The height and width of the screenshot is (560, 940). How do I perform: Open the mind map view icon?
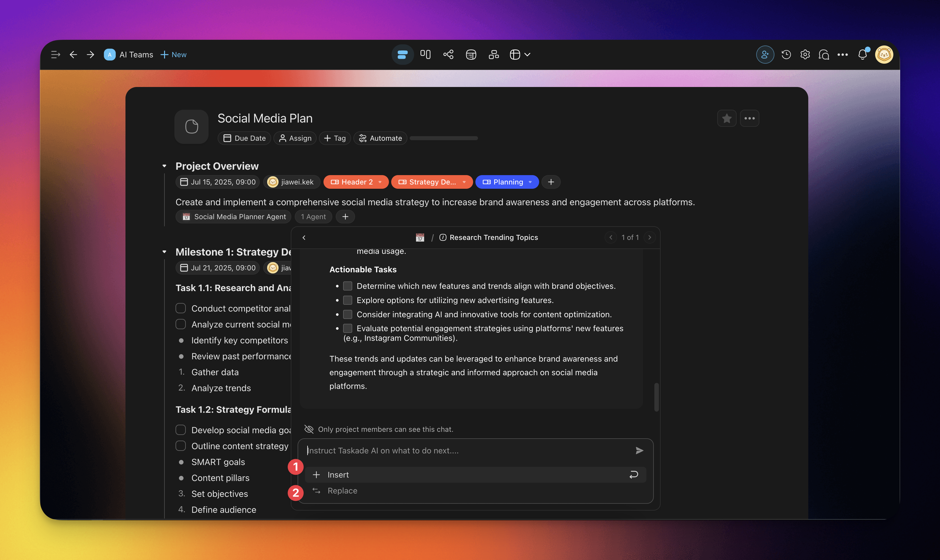[448, 55]
